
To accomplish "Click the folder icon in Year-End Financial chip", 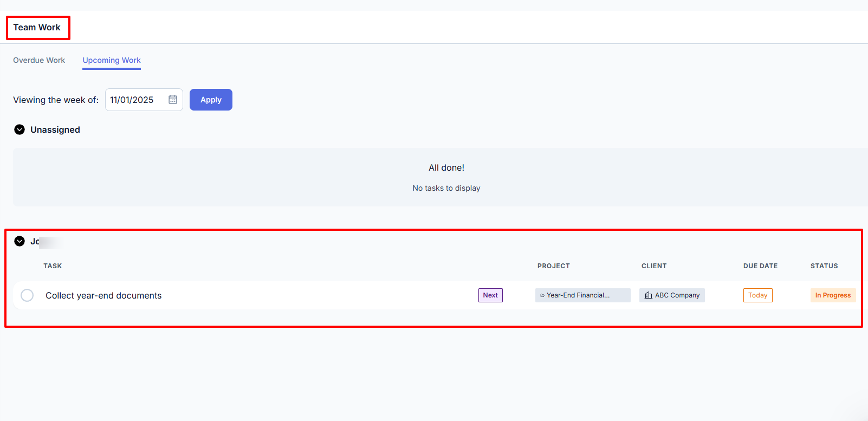I will pos(542,295).
